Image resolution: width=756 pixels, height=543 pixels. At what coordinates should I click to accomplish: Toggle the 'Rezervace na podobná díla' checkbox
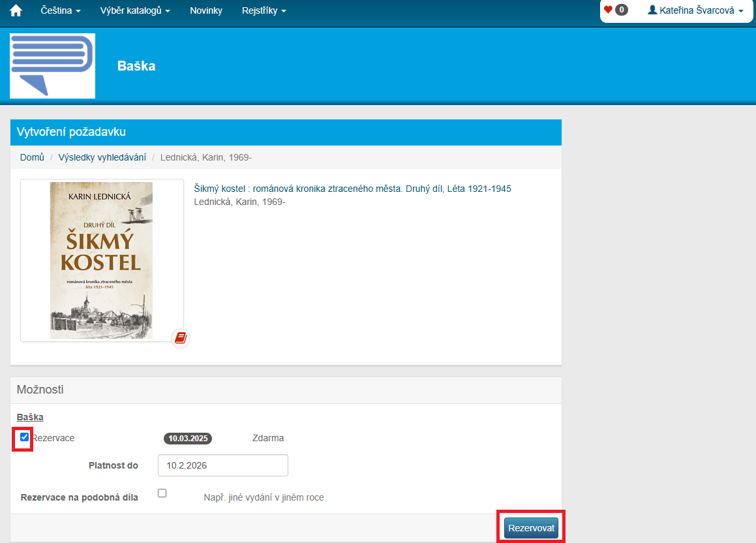click(162, 493)
